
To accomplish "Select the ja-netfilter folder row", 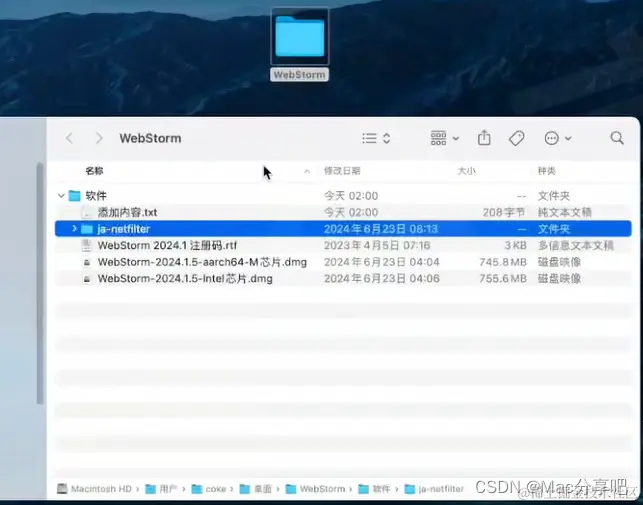I will [343, 229].
